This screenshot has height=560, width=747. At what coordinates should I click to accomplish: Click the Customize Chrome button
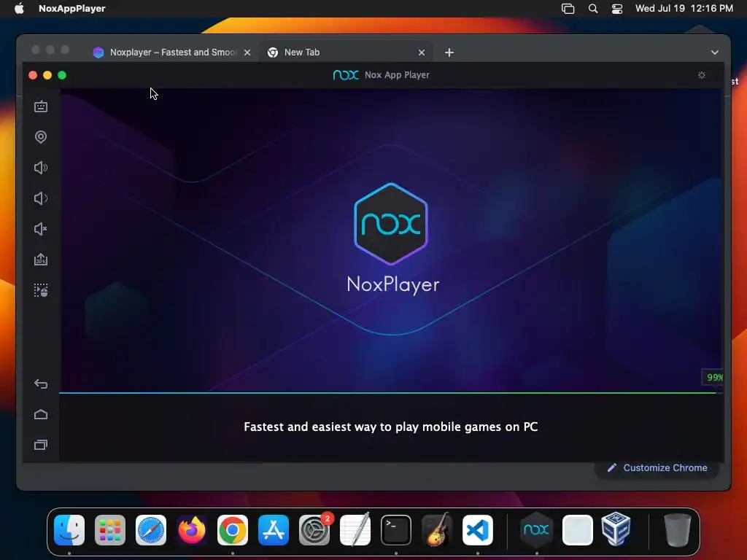pyautogui.click(x=657, y=467)
